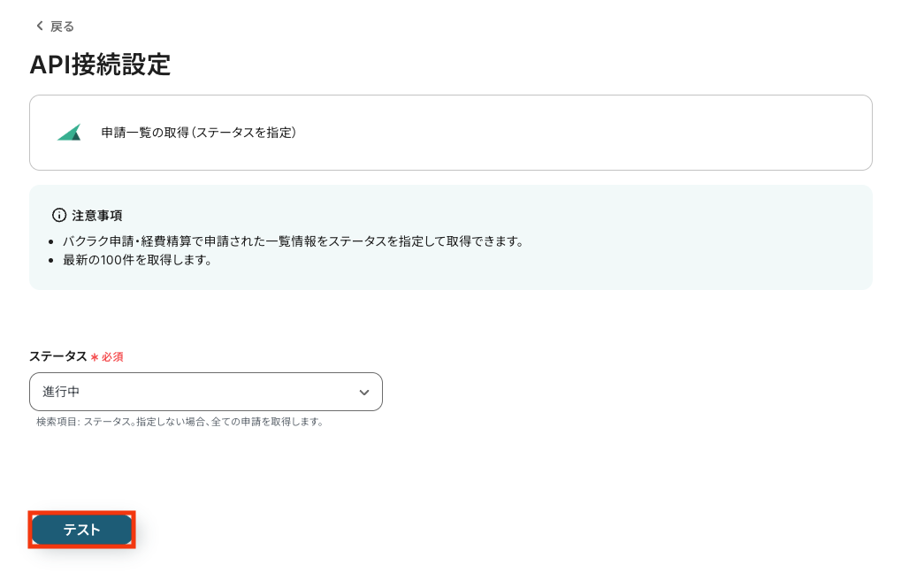Click the 申請一覧の取得(ステータスを指定) action title
This screenshot has width=909, height=588.
pos(199,133)
